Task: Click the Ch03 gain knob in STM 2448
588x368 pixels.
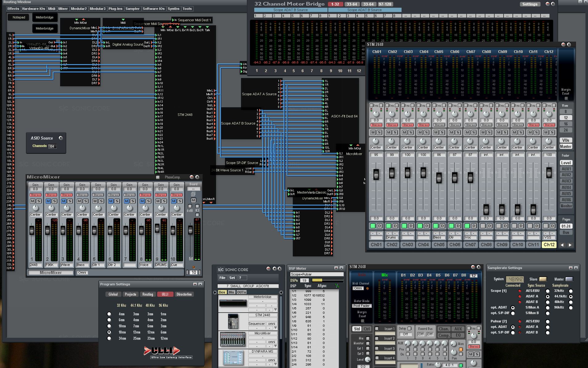Action: point(407,114)
